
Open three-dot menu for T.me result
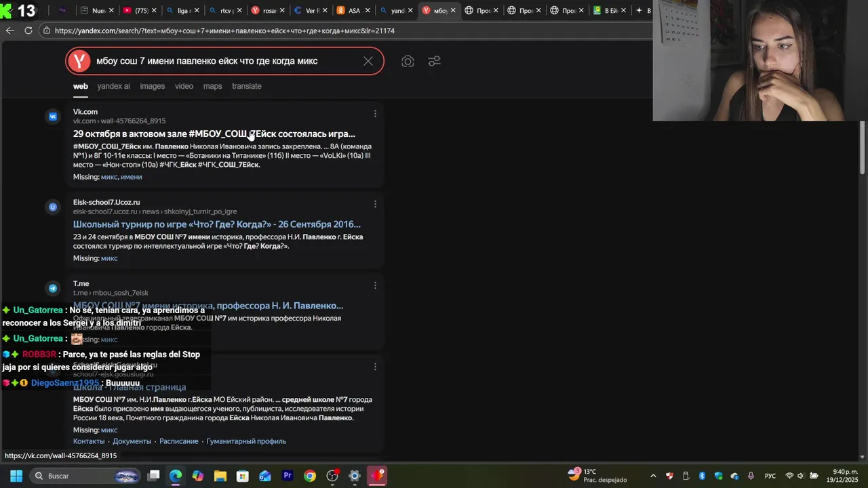375,285
